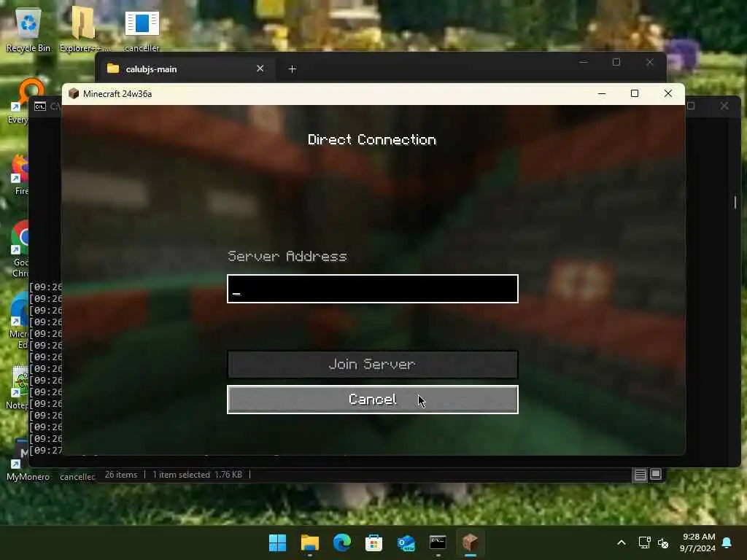Close the Minecraft 24w36a window

click(668, 94)
